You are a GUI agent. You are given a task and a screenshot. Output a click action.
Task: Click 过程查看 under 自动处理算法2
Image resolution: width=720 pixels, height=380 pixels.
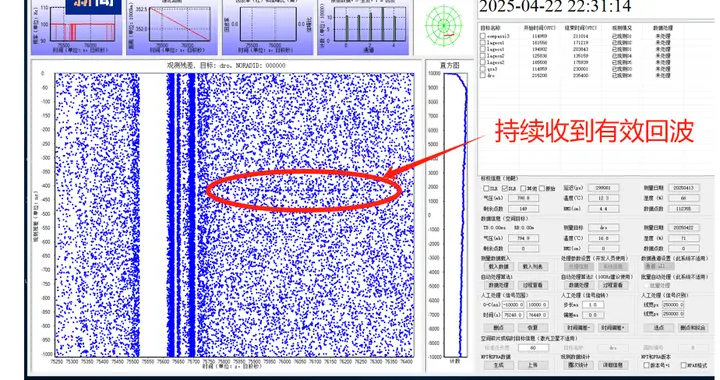click(613, 285)
